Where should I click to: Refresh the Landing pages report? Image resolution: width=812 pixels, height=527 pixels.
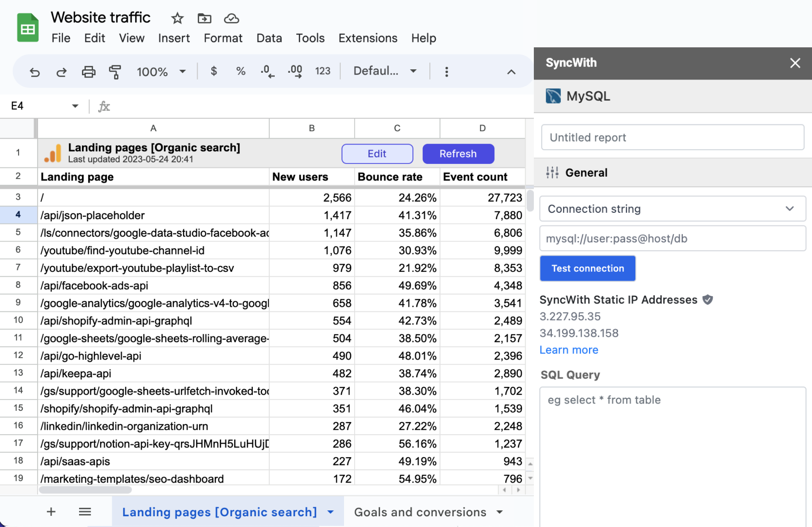[458, 154]
